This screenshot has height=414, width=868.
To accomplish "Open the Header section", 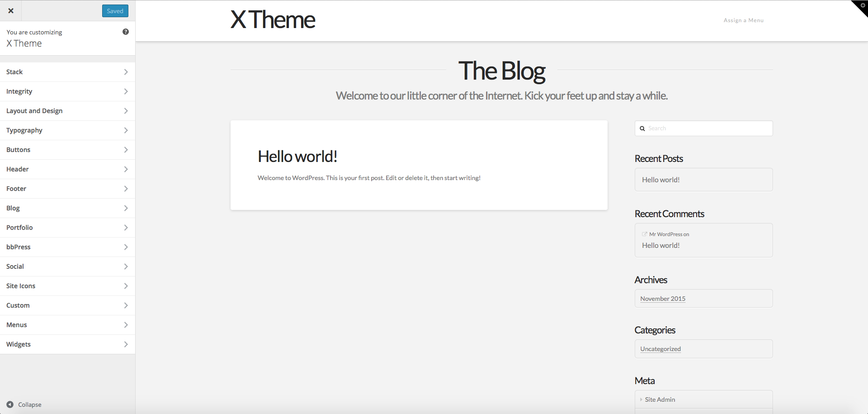I will 68,169.
